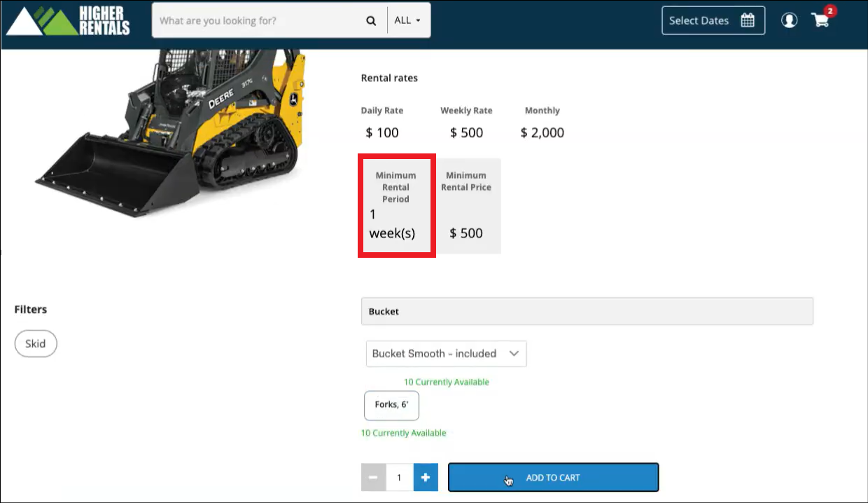Decrease quantity with the minus button
Screen dimensions: 868x503
(x=373, y=477)
